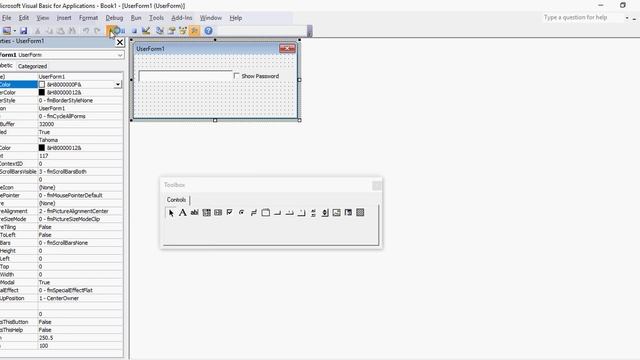Image resolution: width=640 pixels, height=360 pixels.
Task: Undo the last action from toolbar
Action: pyautogui.click(x=86, y=31)
